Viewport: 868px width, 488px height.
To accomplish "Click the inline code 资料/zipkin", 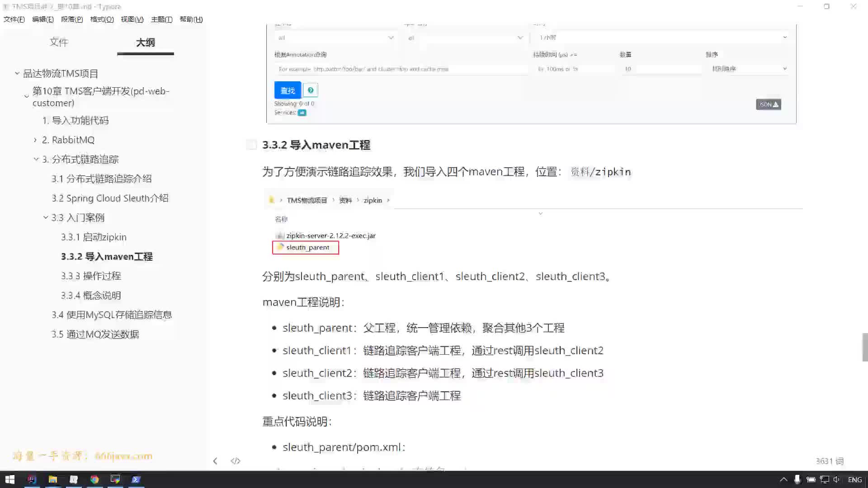I will (x=601, y=172).
